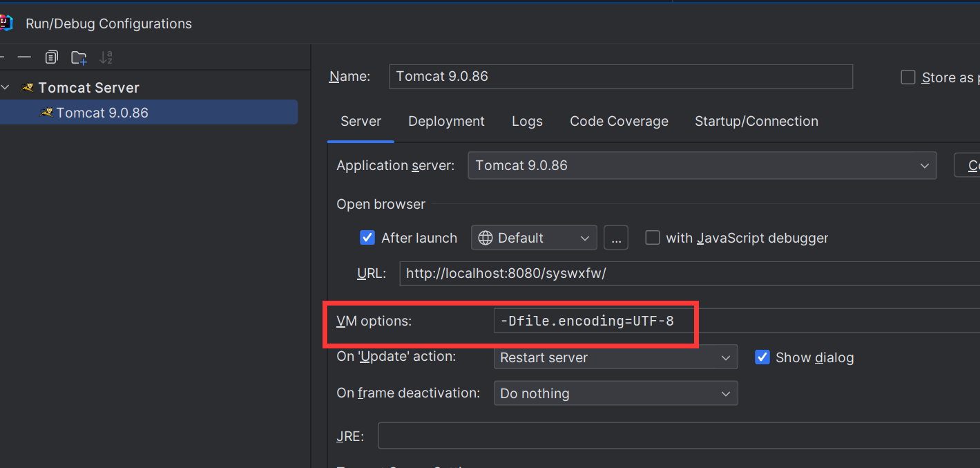This screenshot has width=980, height=468.
Task: Check the Store as project file option
Action: (x=908, y=77)
